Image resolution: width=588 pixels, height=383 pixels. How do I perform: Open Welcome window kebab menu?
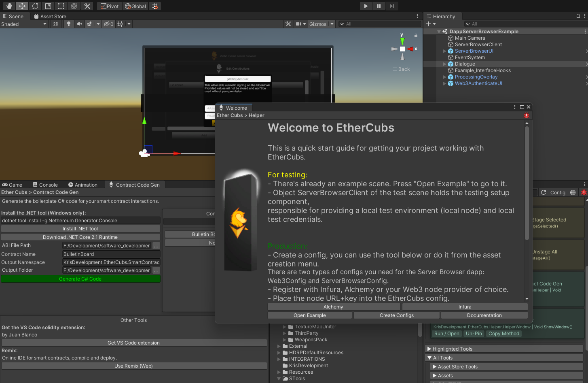515,107
